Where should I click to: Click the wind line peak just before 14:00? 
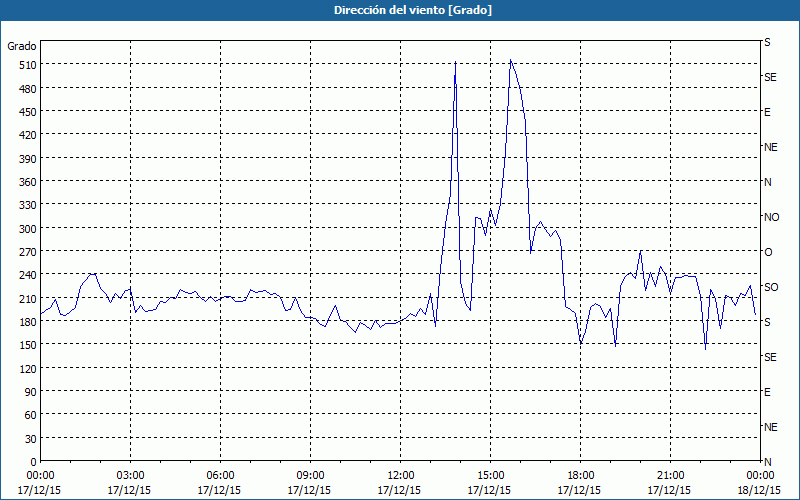[455, 62]
